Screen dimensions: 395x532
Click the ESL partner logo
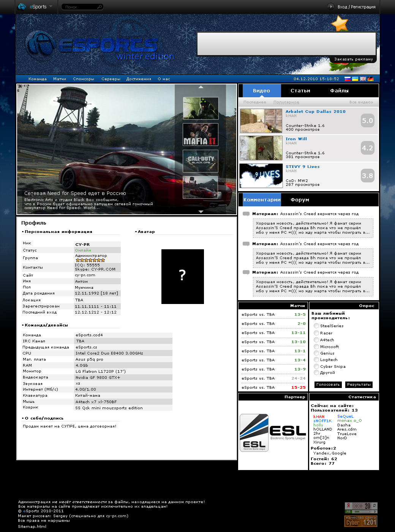[273, 432]
